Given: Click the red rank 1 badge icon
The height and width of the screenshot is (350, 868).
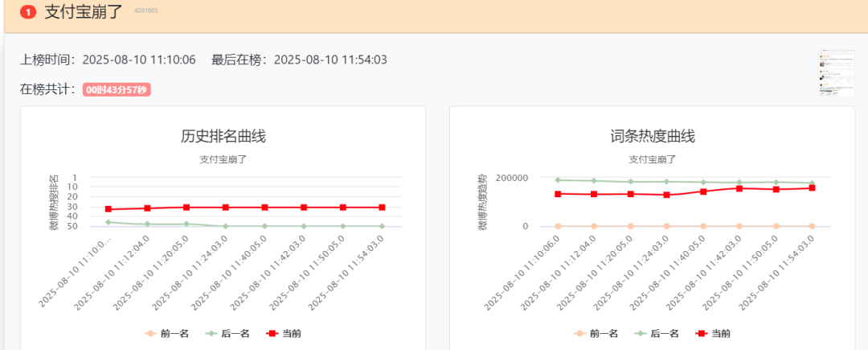Looking at the screenshot, I should 27,12.
